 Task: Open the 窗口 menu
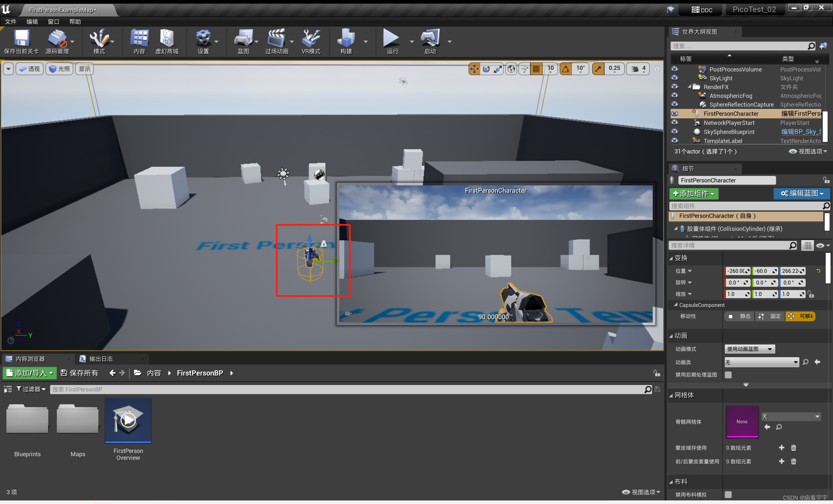[53, 21]
